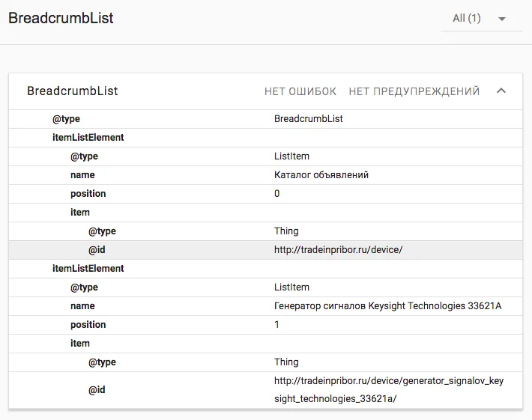Click the BreadcrumbList card title
The image size is (532, 420).
(x=73, y=91)
